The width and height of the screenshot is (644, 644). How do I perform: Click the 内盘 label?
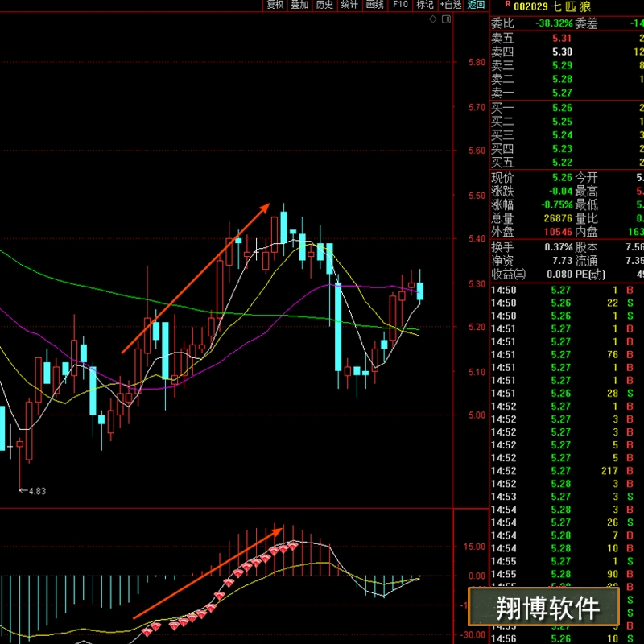[586, 232]
